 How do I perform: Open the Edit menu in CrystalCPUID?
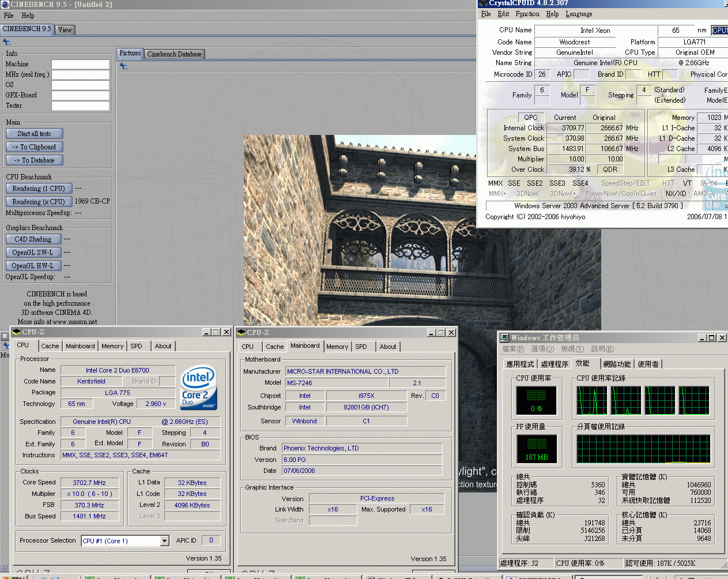503,14
